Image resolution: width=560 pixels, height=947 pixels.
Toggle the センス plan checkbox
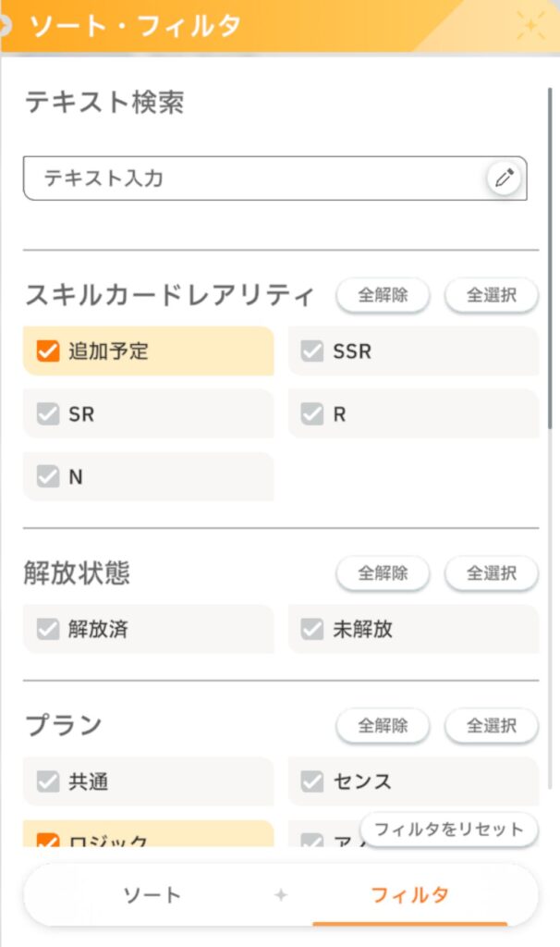[x=312, y=782]
